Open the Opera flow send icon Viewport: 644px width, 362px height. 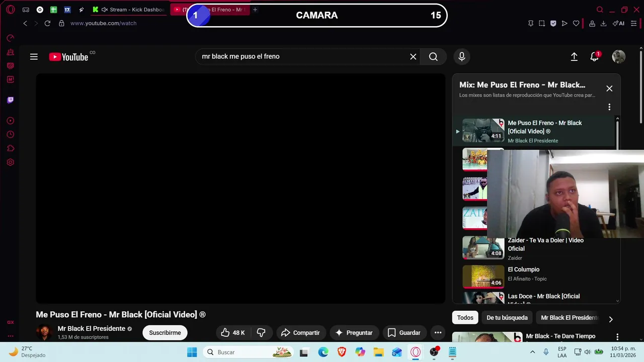click(565, 23)
